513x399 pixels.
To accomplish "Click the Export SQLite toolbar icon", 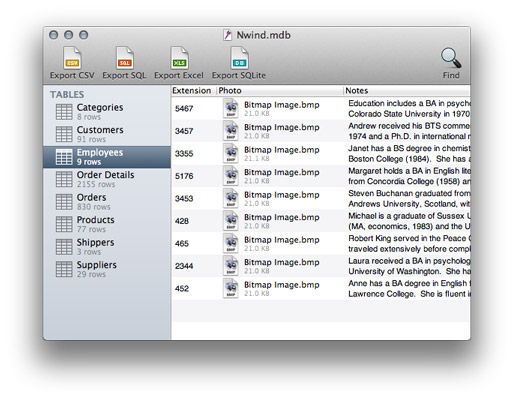I will point(239,58).
